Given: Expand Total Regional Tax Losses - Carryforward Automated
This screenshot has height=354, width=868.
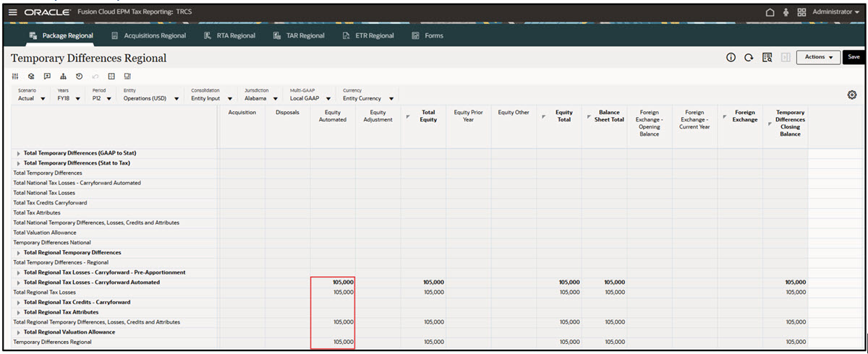Looking at the screenshot, I should tap(19, 282).
